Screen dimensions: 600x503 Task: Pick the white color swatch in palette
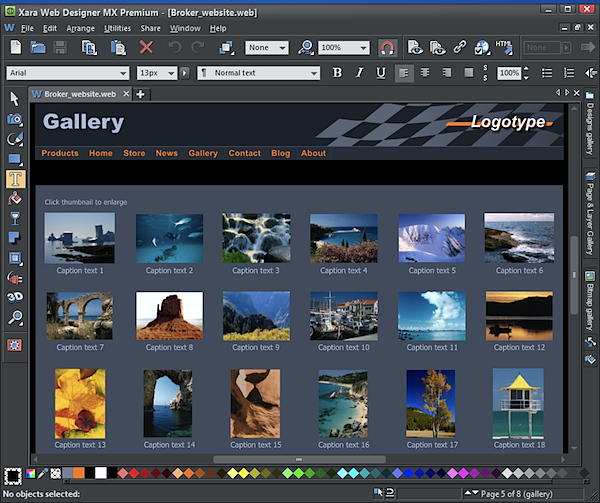pyautogui.click(x=100, y=472)
